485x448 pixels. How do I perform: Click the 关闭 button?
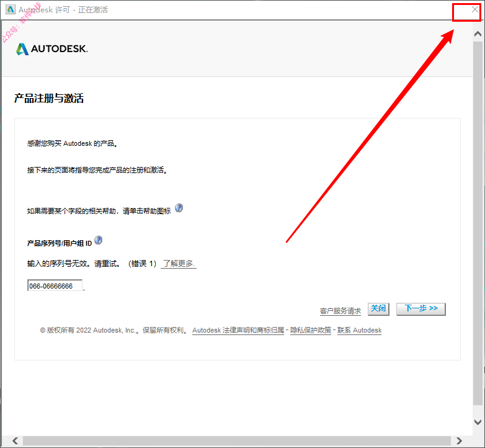(x=378, y=309)
